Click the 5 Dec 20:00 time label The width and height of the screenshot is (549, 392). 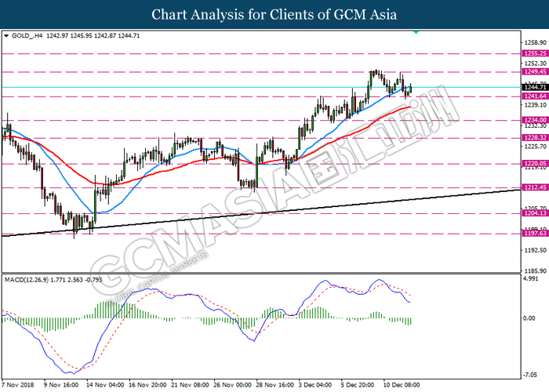click(x=358, y=385)
